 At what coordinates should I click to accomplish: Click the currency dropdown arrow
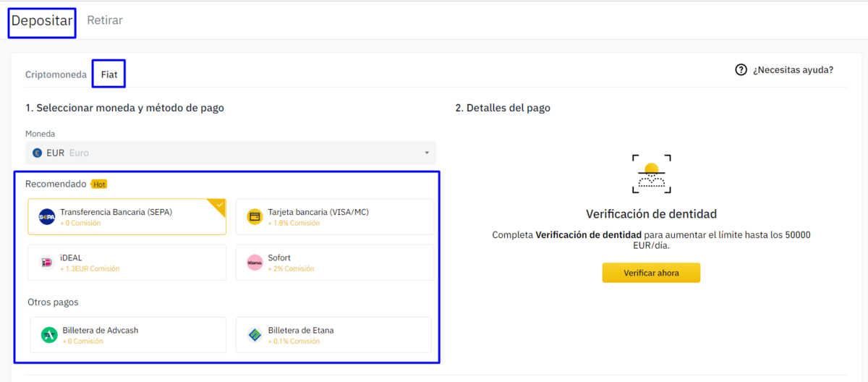[427, 153]
